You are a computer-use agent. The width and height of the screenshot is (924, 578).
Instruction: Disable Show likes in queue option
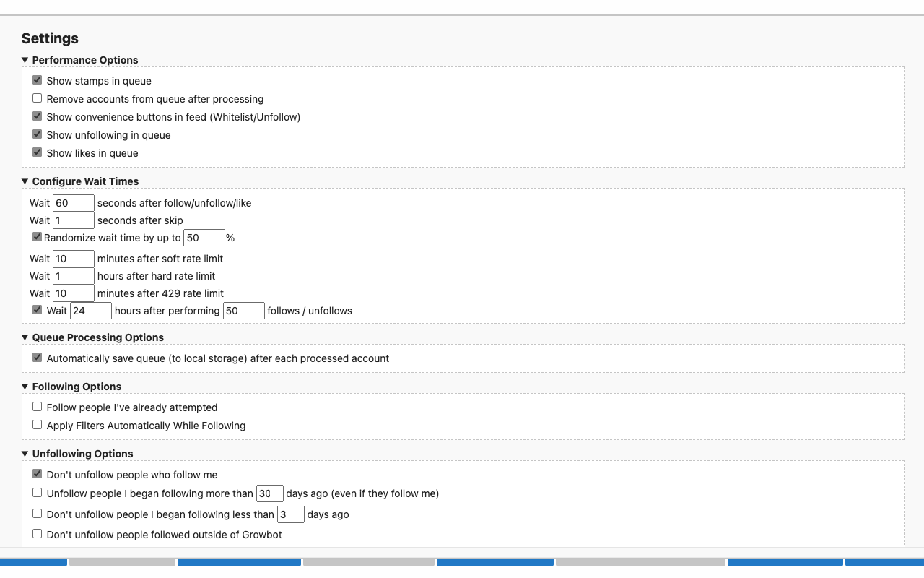(38, 152)
